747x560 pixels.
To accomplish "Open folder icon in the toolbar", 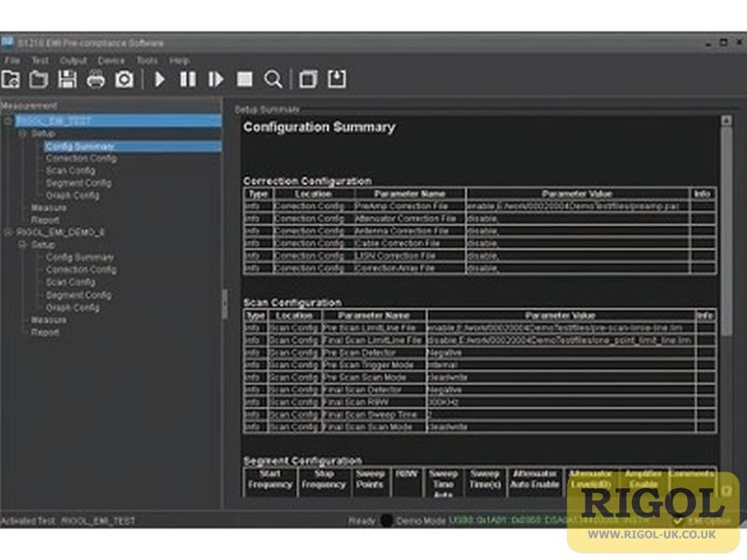I will click(38, 79).
